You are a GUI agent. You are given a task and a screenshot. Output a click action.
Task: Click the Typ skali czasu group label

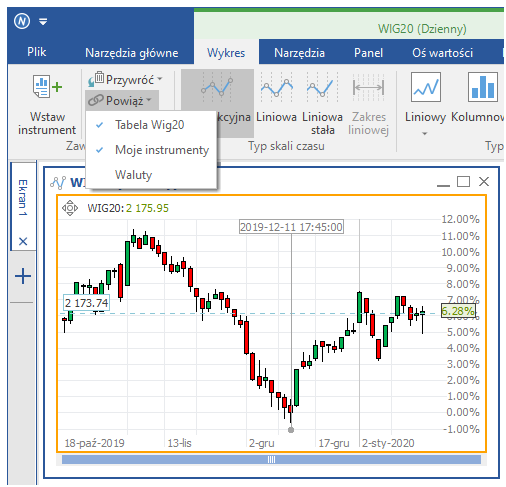[x=286, y=146]
